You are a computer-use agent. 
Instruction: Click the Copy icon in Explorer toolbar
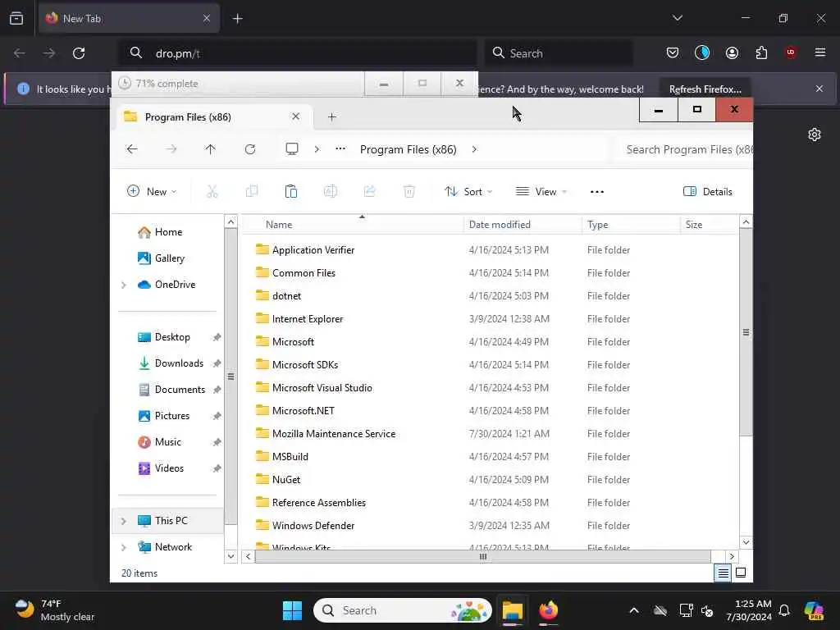(251, 191)
